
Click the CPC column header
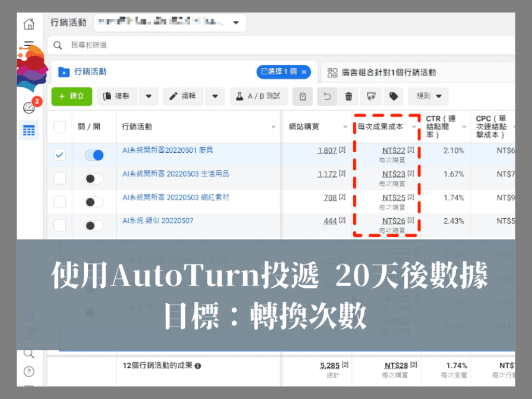click(491, 127)
